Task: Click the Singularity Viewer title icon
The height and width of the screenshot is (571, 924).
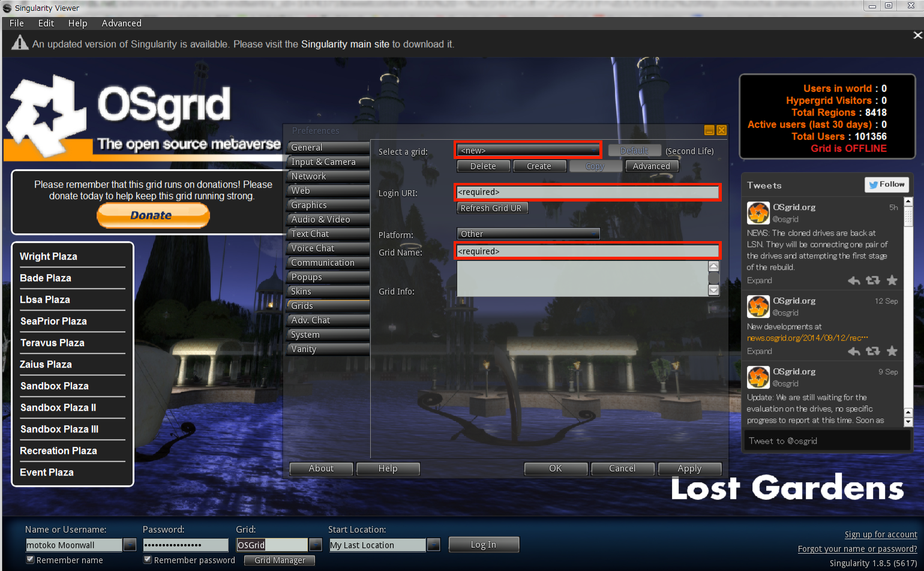Action: tap(7, 8)
